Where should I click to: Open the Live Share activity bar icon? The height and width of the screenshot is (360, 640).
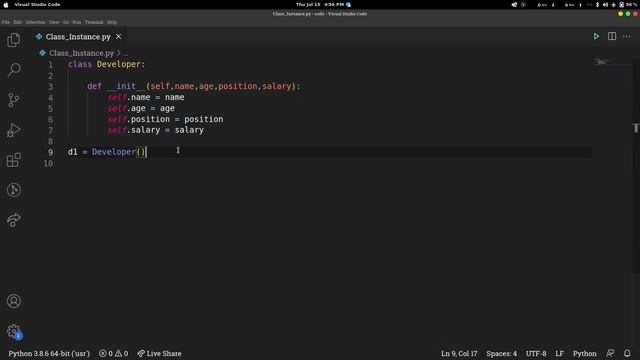coord(13,220)
